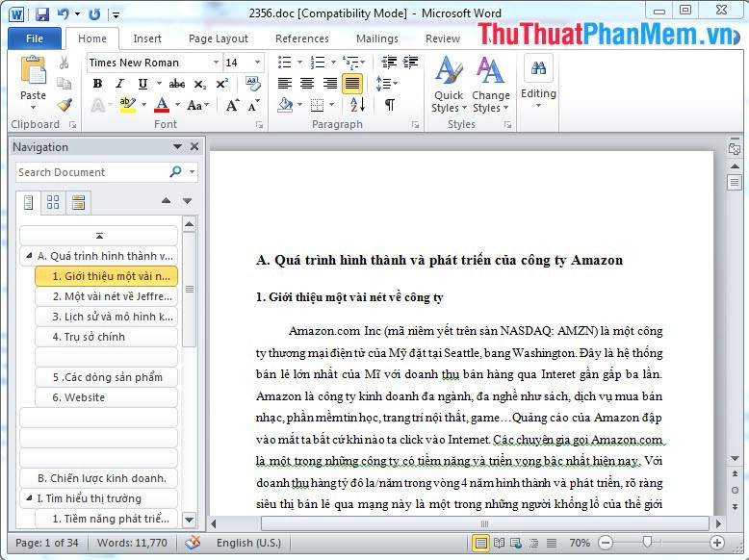The height and width of the screenshot is (560, 749).
Task: Close the Navigation pane
Action: [x=194, y=146]
